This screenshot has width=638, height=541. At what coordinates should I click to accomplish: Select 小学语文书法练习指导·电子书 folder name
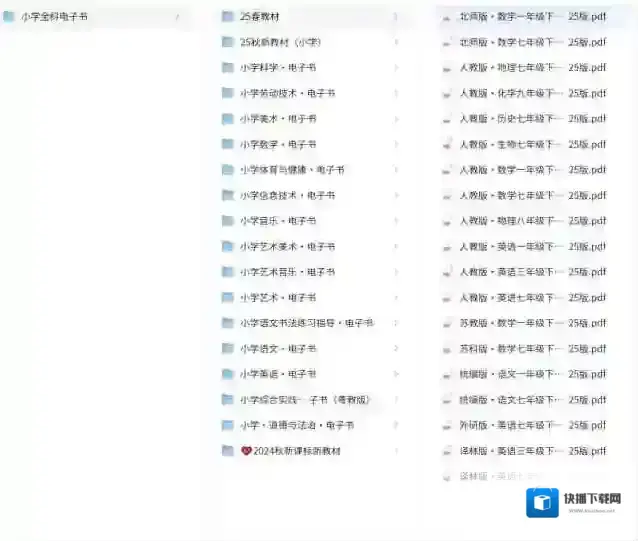[306, 323]
